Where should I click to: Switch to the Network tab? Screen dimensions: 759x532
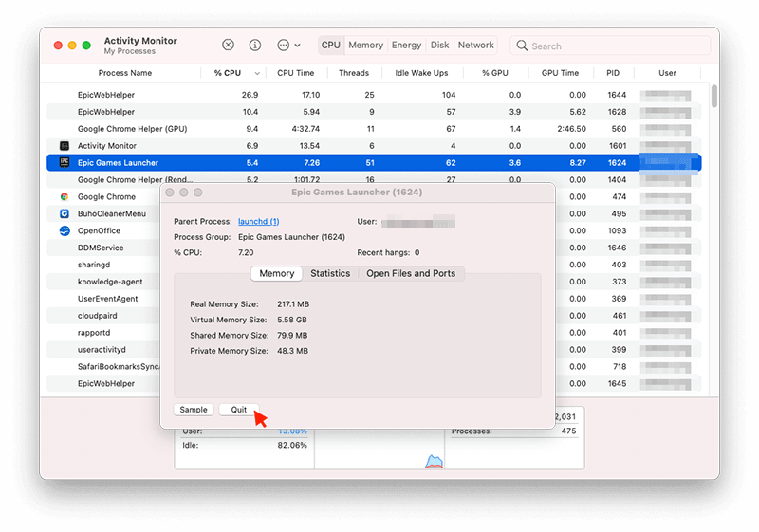coord(476,45)
